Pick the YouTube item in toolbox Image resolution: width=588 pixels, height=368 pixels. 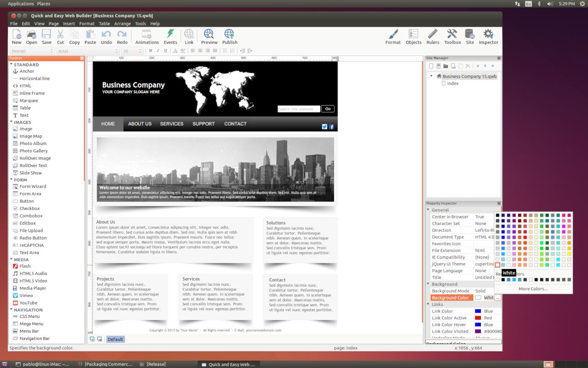click(x=28, y=303)
